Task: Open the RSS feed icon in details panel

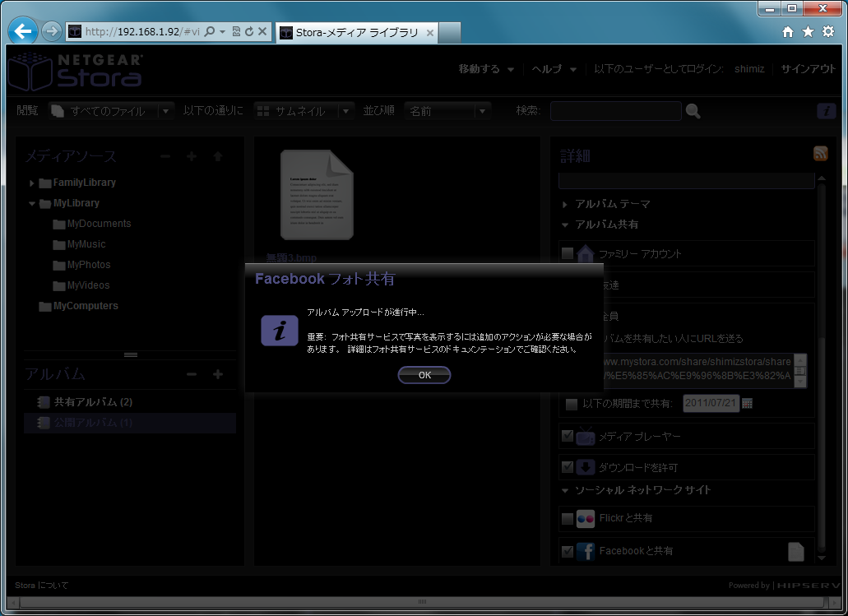Action: [x=820, y=154]
